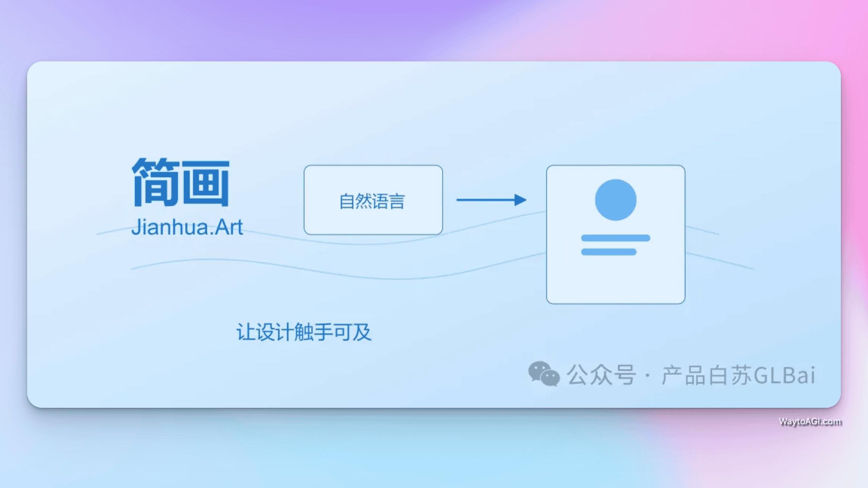Click the profile card illustration
Image resolution: width=868 pixels, height=488 pixels.
click(616, 234)
